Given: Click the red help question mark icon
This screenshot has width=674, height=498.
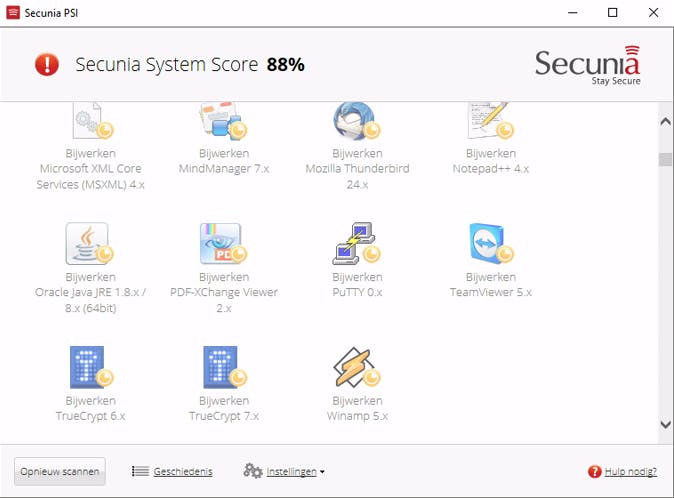Looking at the screenshot, I should 594,472.
